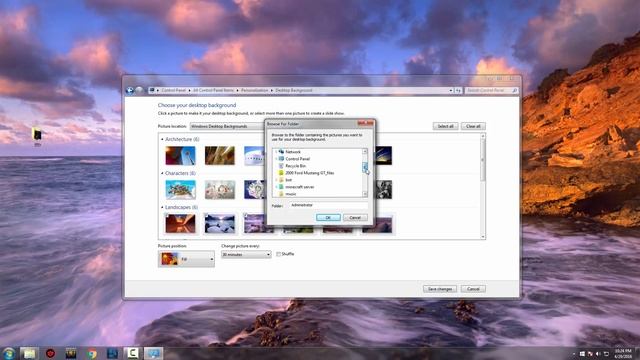
Task: Select the second Architecture wallpaper thumbnail
Action: click(220, 156)
